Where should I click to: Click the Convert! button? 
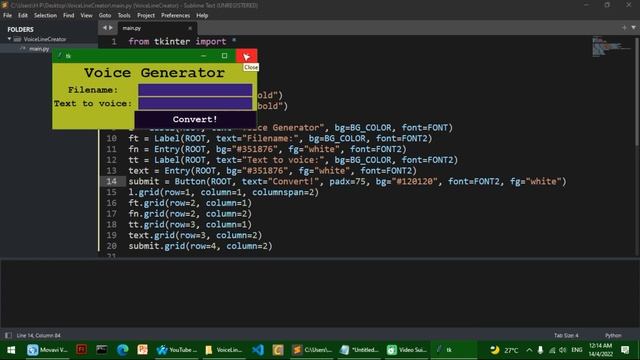point(195,120)
